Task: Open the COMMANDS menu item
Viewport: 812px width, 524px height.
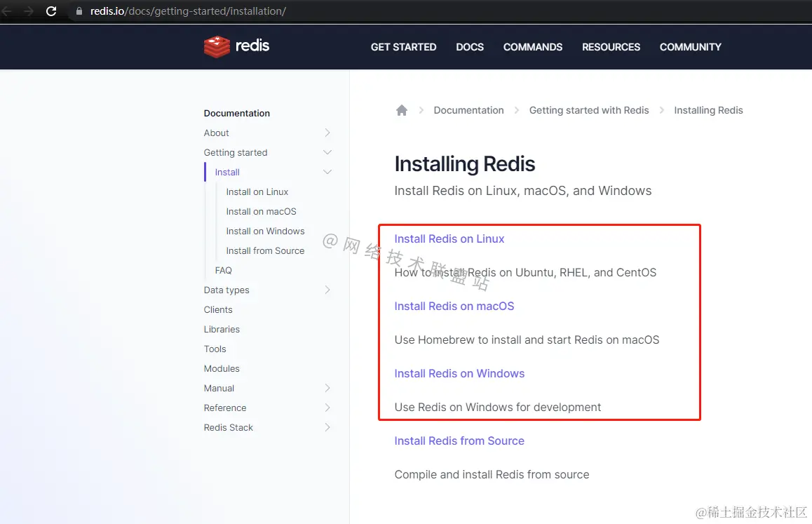Action: 533,47
